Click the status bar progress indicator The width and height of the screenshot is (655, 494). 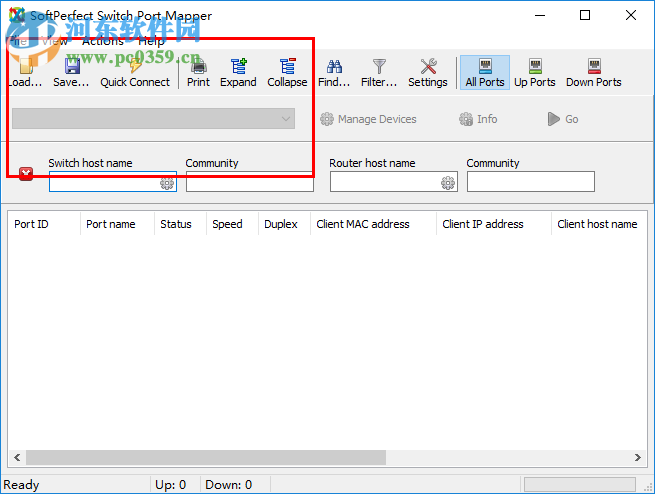click(x=580, y=484)
